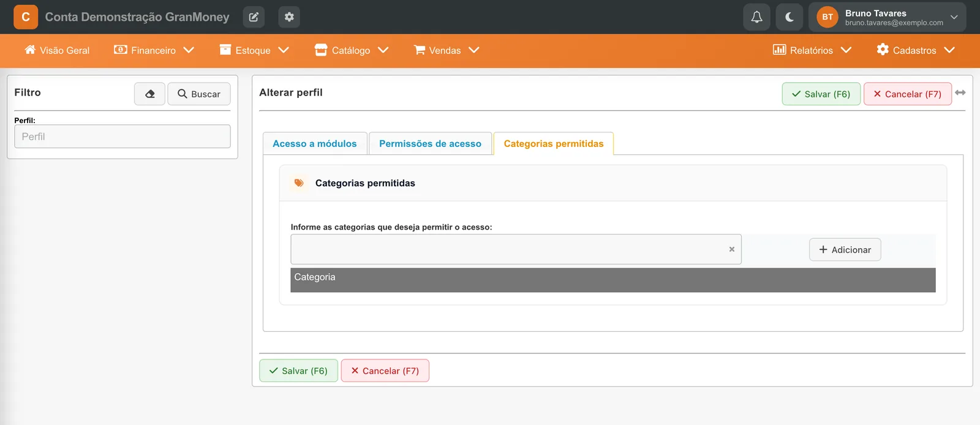Open the category selection combo box

pos(516,249)
